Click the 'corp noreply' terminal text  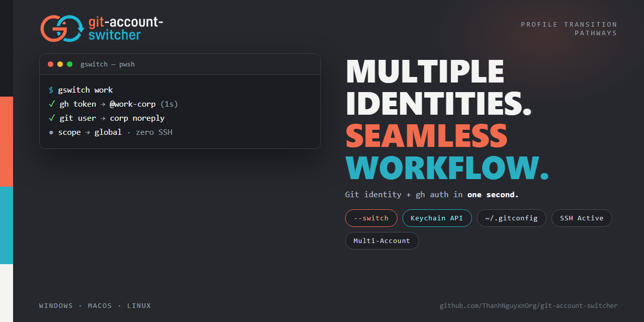pyautogui.click(x=137, y=118)
